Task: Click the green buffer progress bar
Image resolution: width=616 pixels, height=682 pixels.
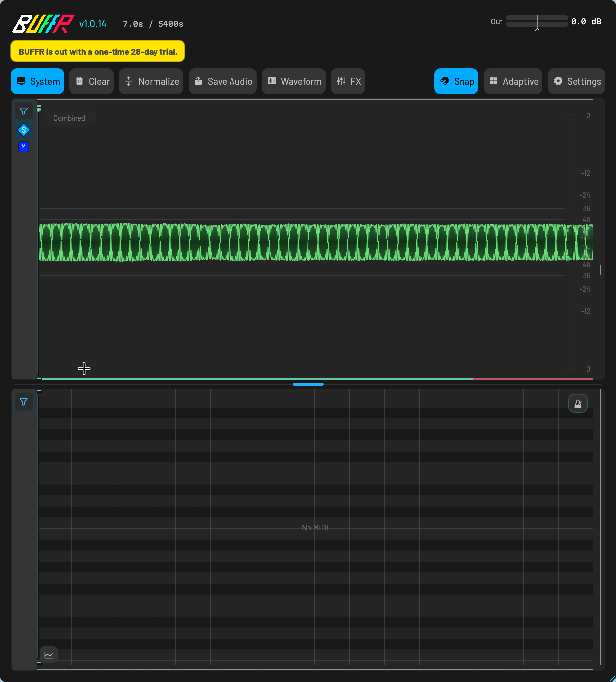Action: point(258,379)
